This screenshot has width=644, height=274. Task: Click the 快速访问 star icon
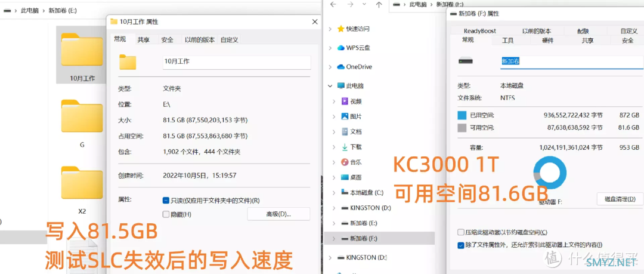(x=340, y=29)
